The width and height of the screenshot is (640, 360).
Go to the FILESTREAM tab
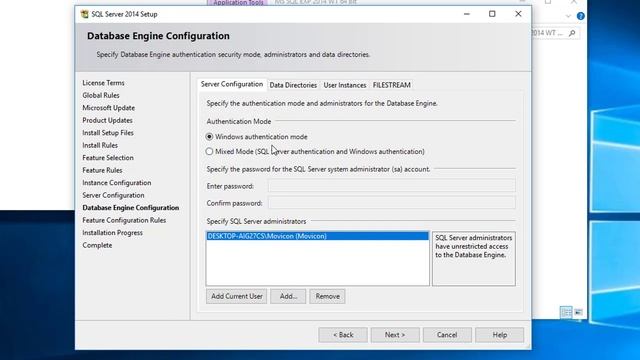pos(391,85)
